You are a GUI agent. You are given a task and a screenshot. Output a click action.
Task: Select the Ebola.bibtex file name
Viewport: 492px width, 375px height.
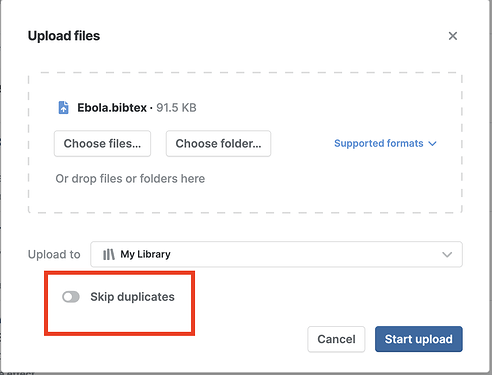[x=112, y=108]
